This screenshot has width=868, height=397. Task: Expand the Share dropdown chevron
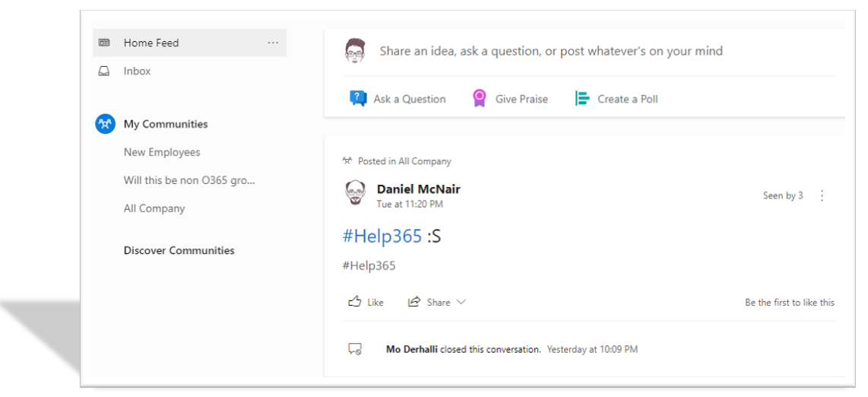461,302
